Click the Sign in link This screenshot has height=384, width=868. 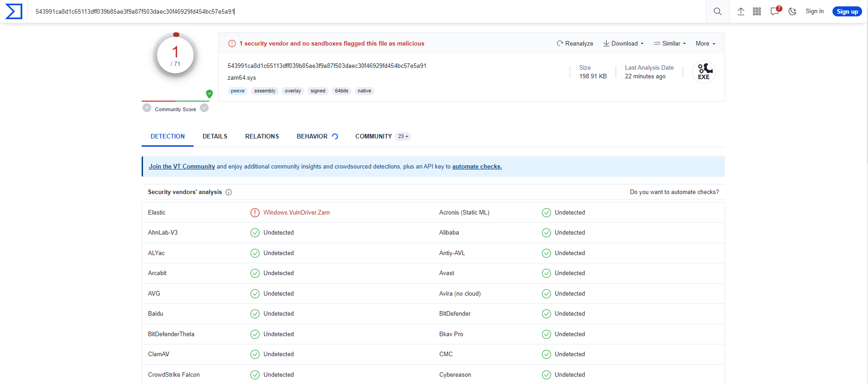coord(814,11)
